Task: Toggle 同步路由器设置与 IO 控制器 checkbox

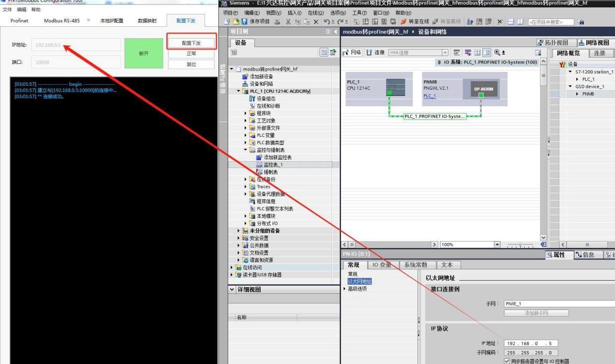Action: pos(507,361)
